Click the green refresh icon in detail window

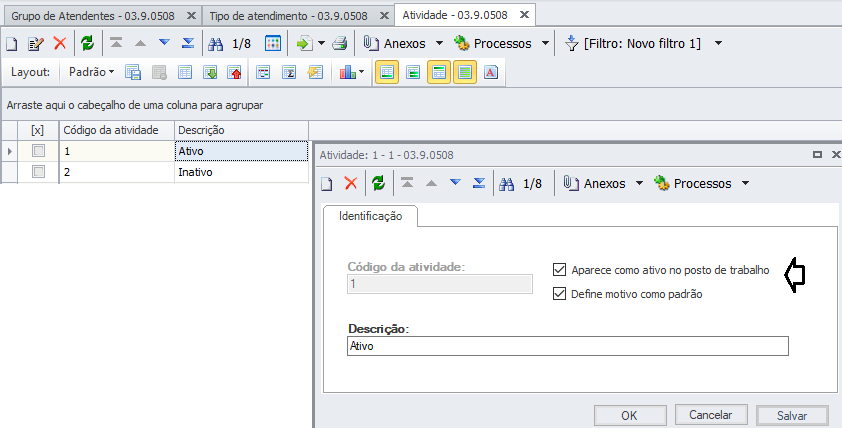pyautogui.click(x=379, y=184)
